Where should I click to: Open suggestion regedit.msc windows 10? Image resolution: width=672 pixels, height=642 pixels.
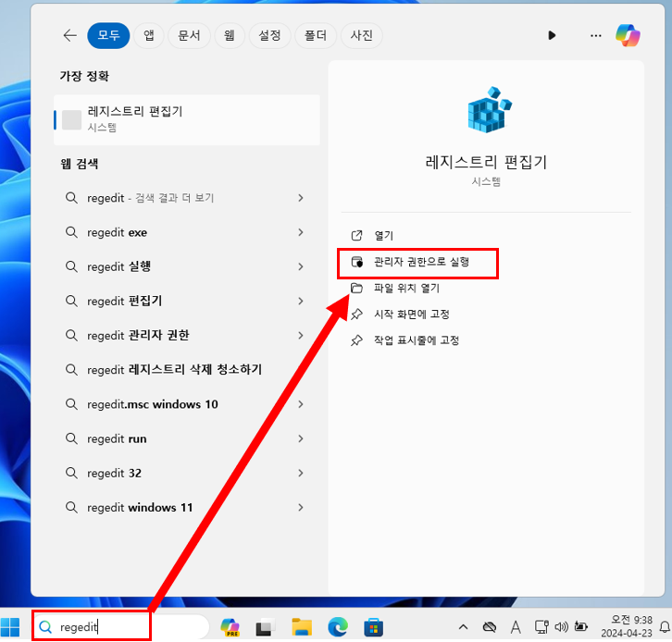[x=185, y=404]
